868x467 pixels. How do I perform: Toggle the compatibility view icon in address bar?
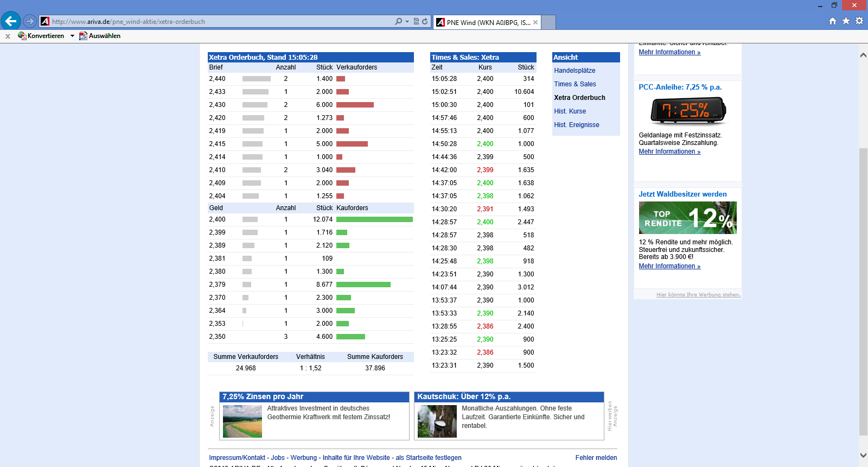(x=416, y=22)
